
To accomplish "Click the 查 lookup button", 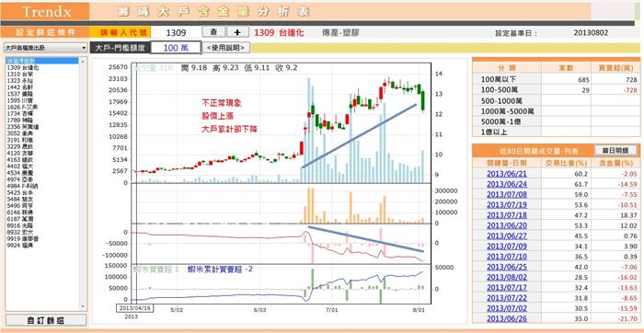I will click(213, 32).
